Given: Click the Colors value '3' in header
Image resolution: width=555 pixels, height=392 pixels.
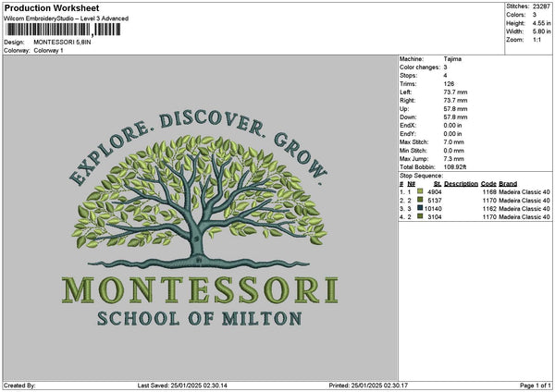Looking at the screenshot, I should (x=534, y=15).
